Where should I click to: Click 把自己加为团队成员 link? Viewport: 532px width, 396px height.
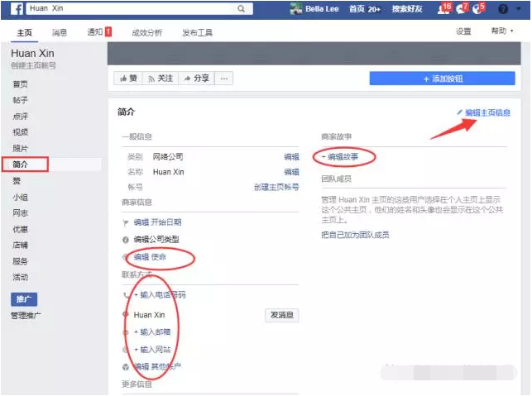[355, 235]
